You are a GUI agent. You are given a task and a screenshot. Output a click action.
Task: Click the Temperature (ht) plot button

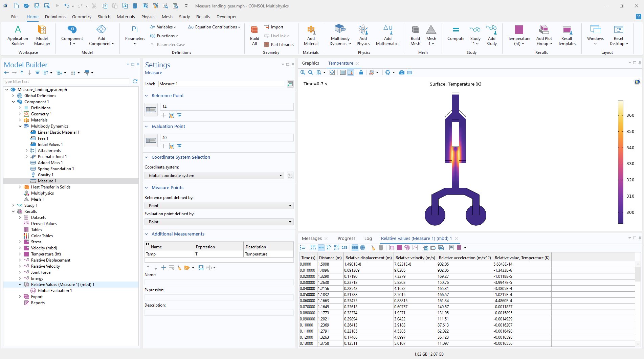(x=519, y=35)
